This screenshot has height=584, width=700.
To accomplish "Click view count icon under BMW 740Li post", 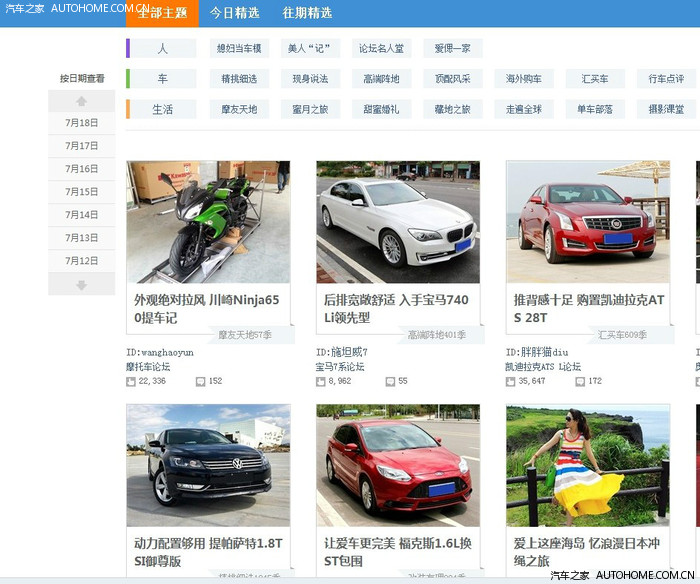I will coord(321,381).
